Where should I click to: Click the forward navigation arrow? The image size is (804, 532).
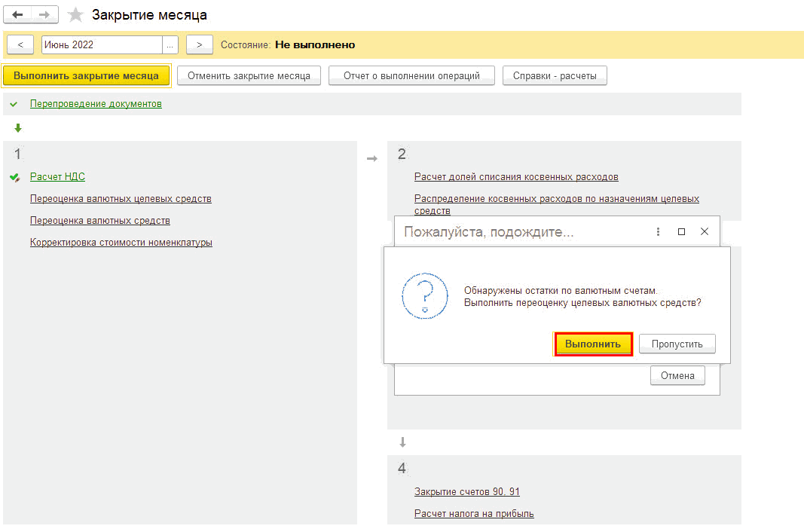pyautogui.click(x=44, y=15)
